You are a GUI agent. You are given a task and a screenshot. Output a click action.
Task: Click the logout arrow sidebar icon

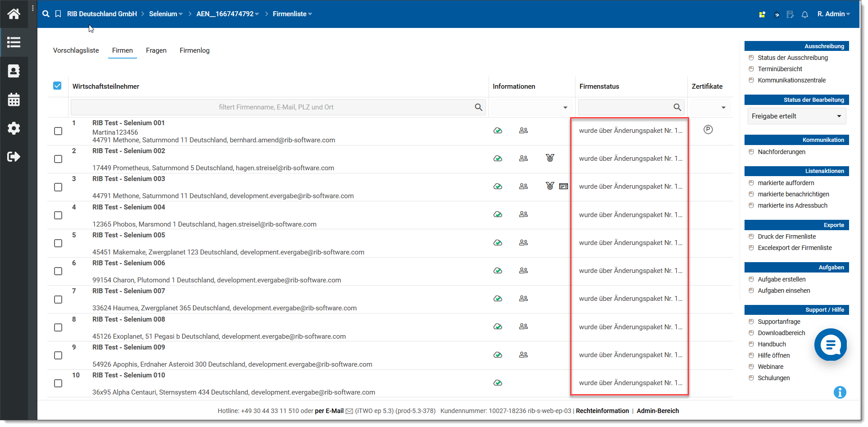click(x=14, y=157)
